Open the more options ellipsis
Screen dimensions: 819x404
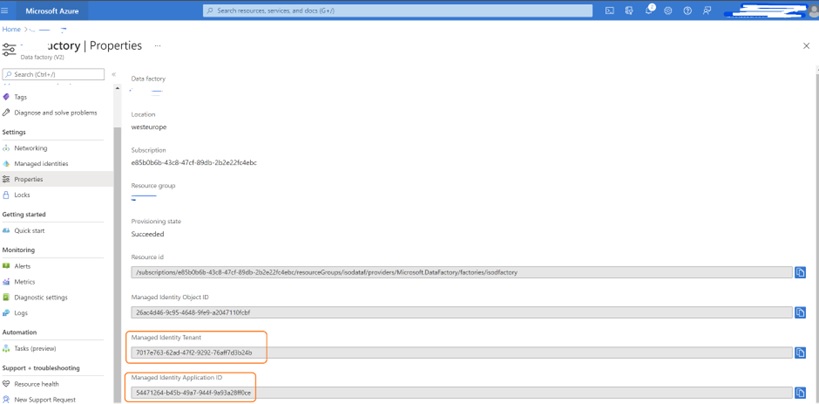click(x=157, y=46)
